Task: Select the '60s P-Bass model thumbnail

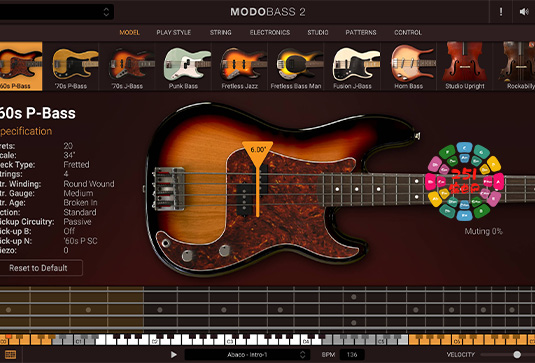Action: coord(21,66)
